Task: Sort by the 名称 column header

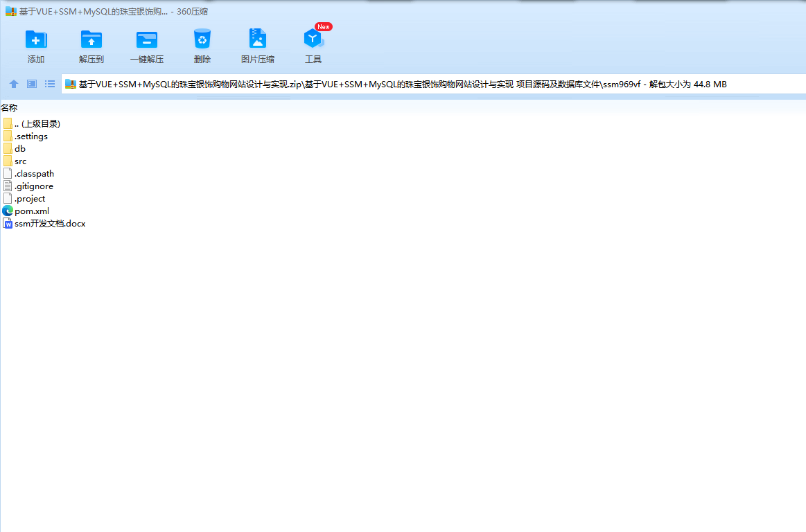Action: [9, 107]
